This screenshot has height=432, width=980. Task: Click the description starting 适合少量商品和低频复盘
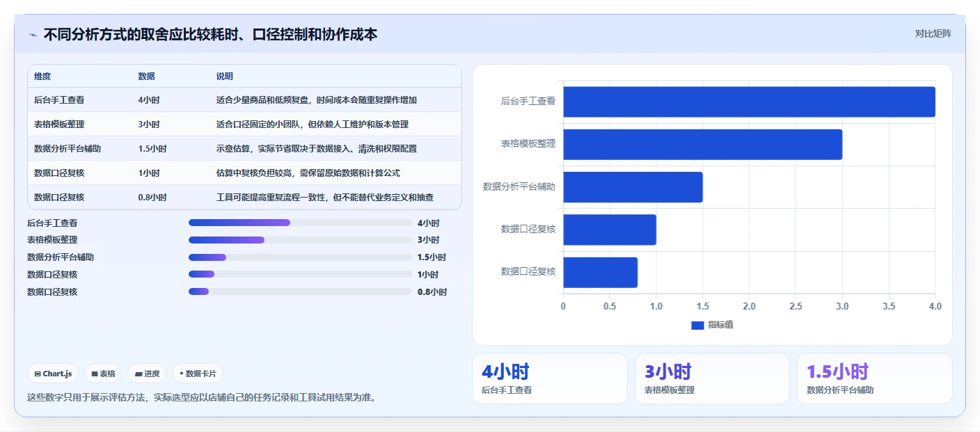(317, 100)
